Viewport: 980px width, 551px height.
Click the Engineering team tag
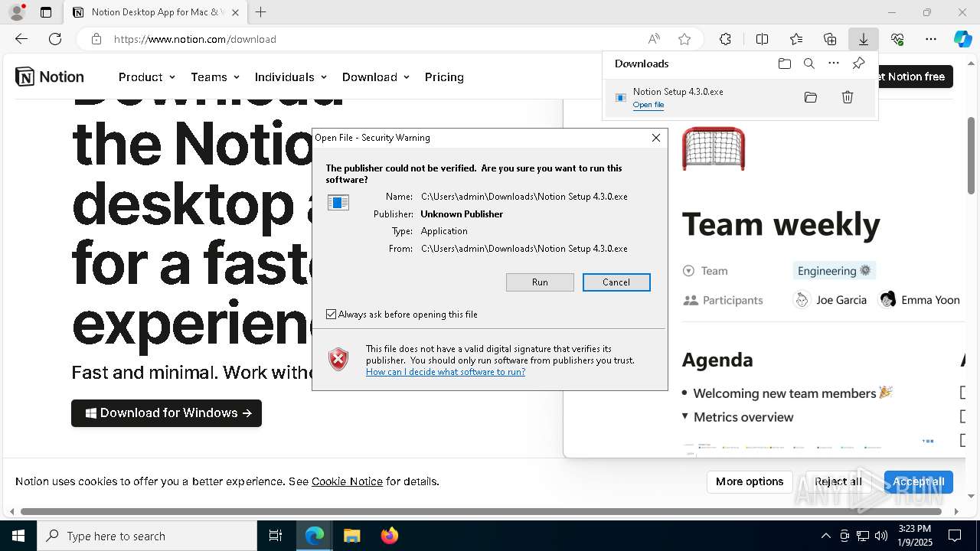(x=835, y=271)
